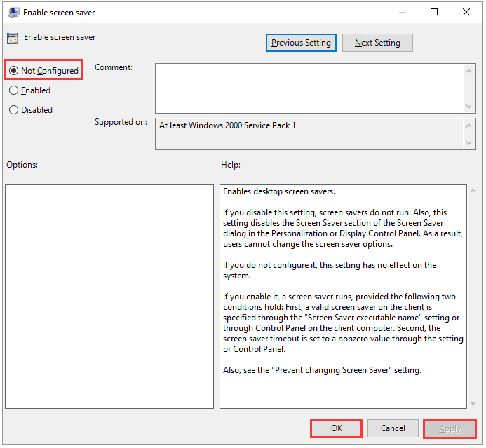Select the Not Configured radio button
This screenshot has height=448, width=486.
point(43,71)
